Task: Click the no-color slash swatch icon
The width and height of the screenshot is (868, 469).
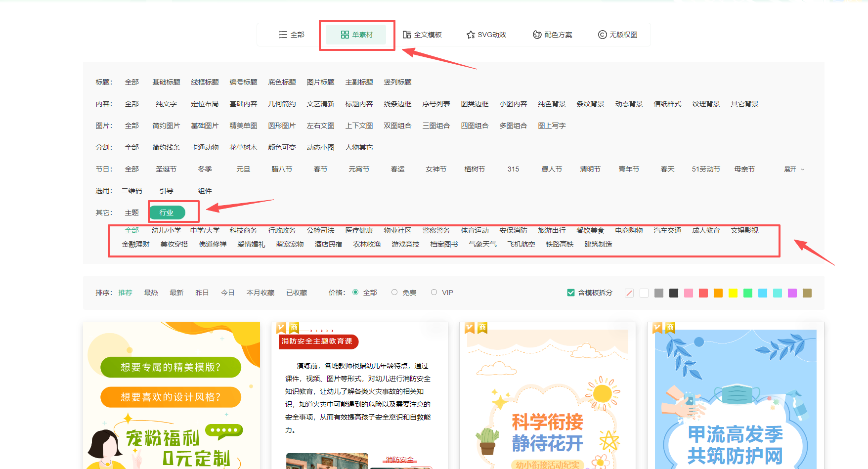Action: (x=629, y=293)
